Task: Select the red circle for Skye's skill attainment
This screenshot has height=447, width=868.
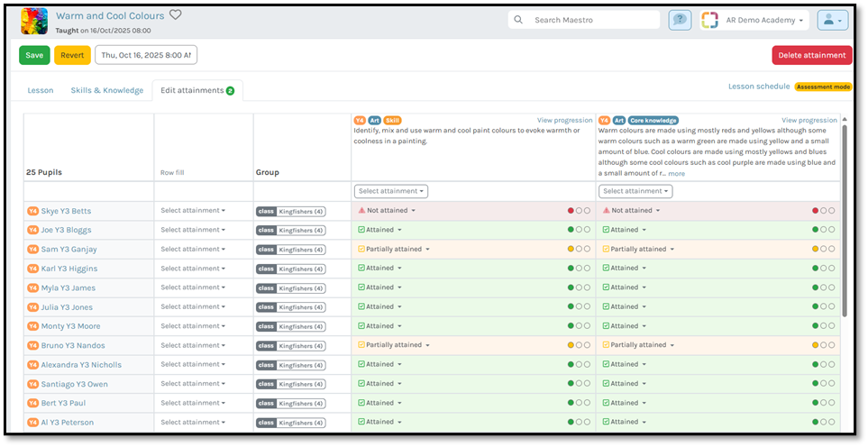Action: 571,211
